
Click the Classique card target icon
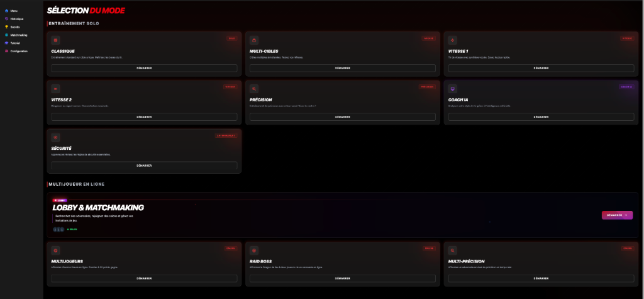55,40
